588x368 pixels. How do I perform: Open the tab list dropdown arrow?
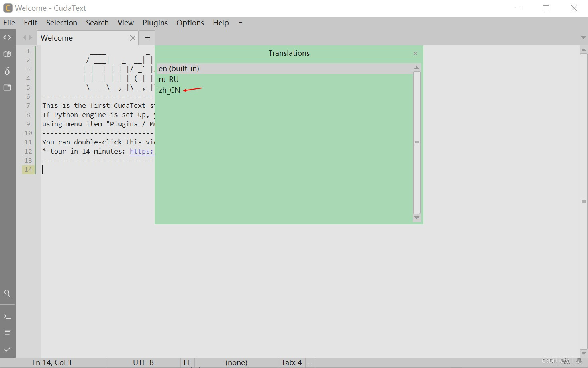pos(583,38)
